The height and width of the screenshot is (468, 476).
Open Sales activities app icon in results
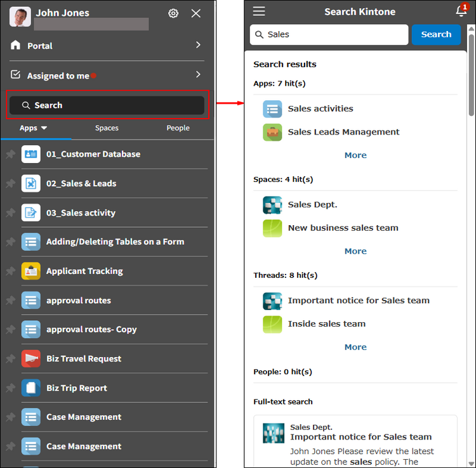[272, 109]
